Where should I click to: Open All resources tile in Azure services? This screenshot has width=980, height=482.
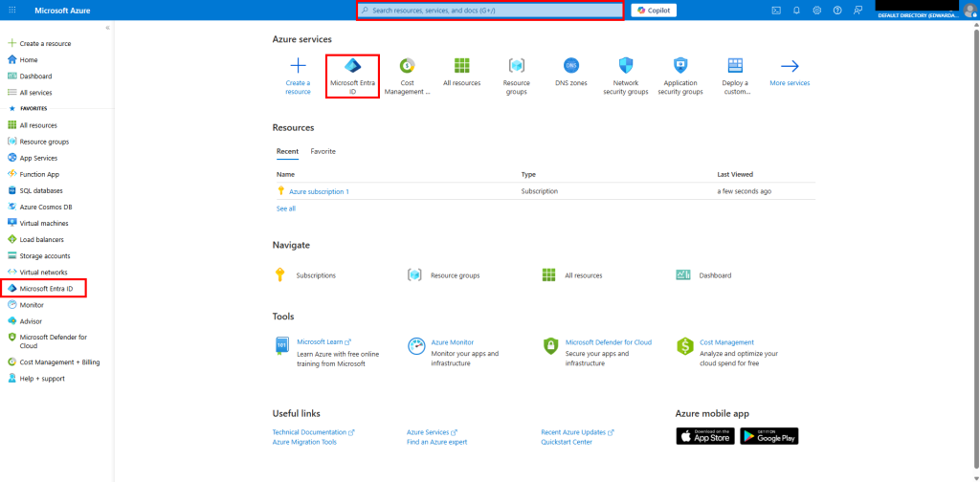(462, 73)
